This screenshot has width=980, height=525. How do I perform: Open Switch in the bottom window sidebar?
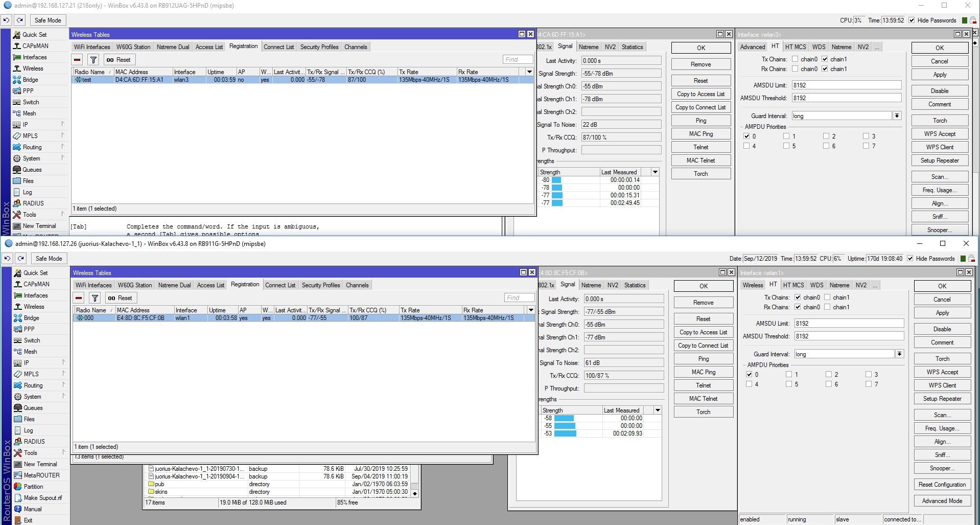[32, 340]
